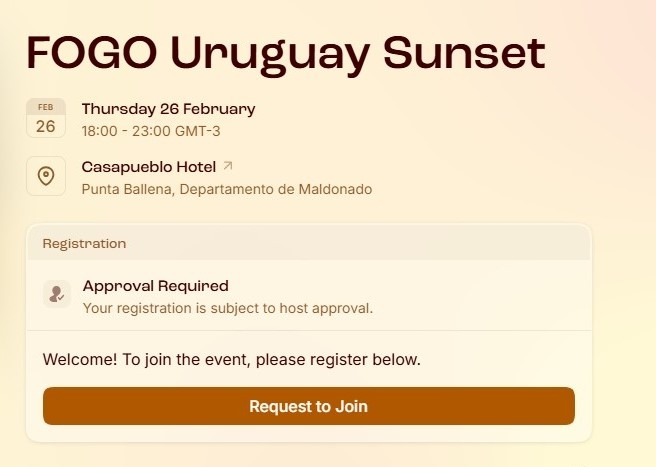Click the approval required person icon

(x=56, y=295)
